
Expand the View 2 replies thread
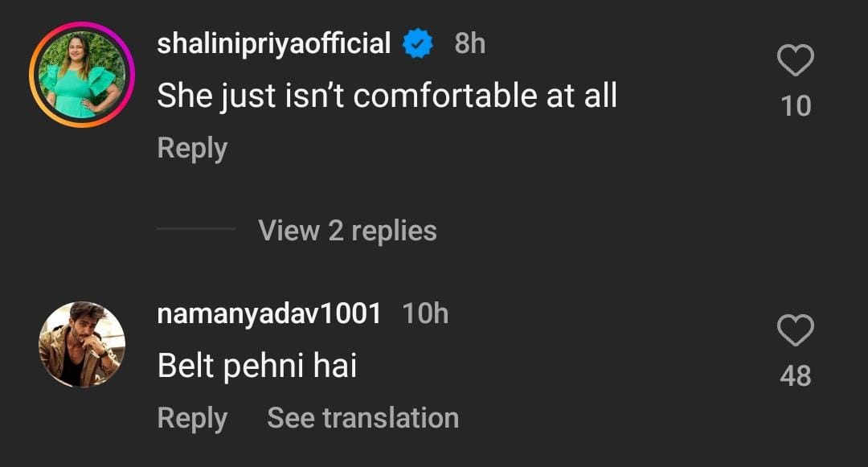347,231
